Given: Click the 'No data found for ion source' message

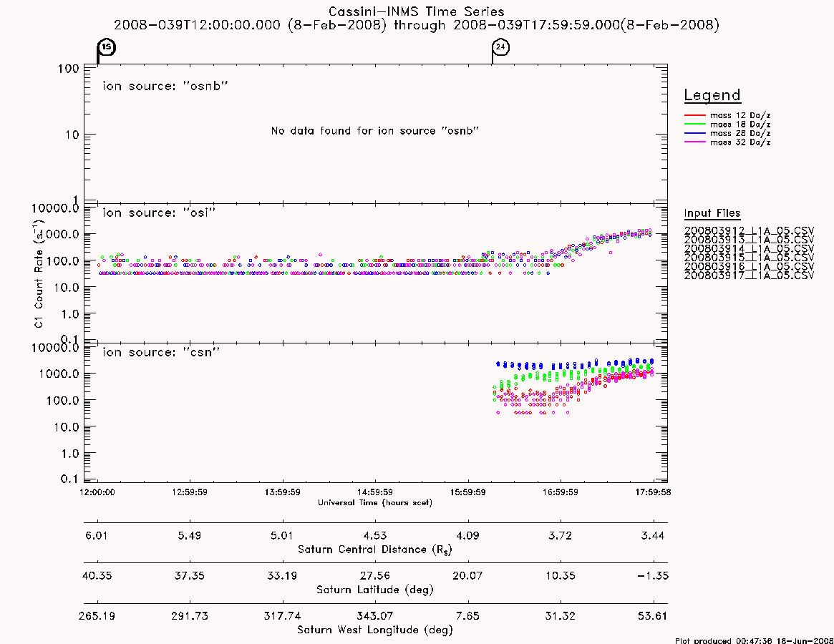Looking at the screenshot, I should (375, 131).
